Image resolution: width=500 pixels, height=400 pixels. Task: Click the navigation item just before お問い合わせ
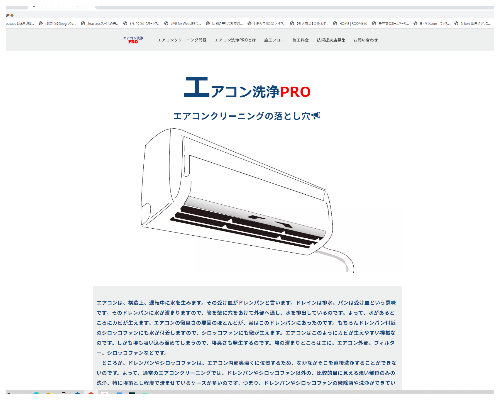point(331,40)
